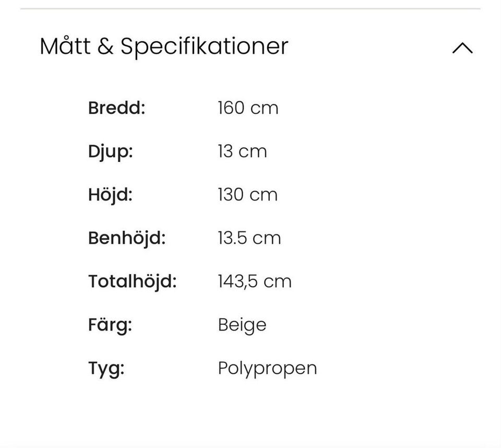
Task: Click the word Mått in the heading
Action: [x=65, y=46]
